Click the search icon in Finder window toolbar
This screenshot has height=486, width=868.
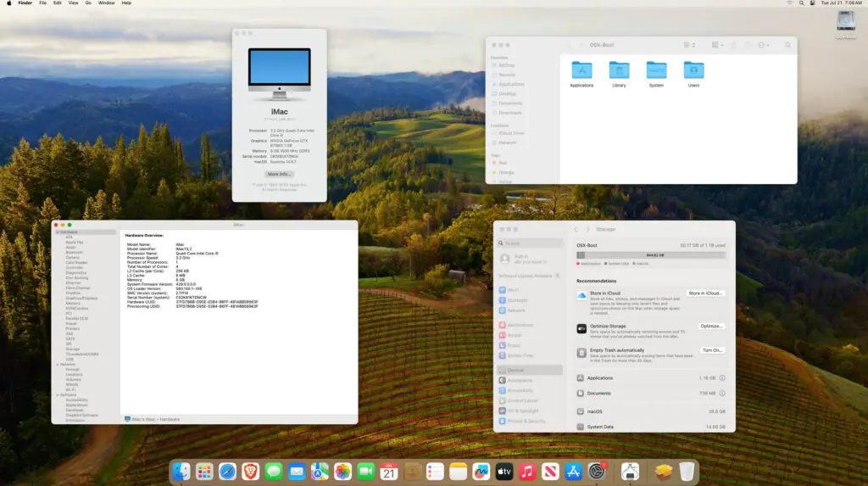[787, 45]
